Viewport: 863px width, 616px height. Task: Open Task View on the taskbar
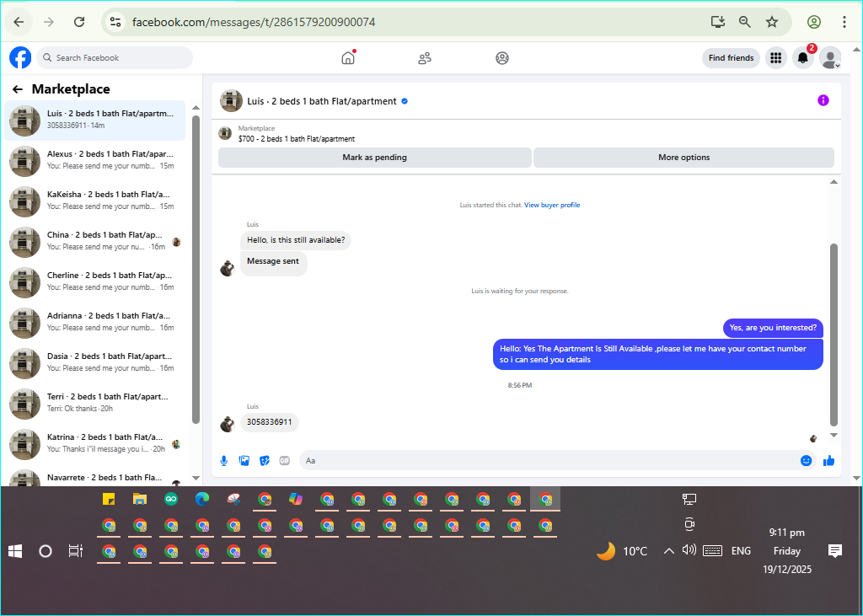click(x=75, y=551)
